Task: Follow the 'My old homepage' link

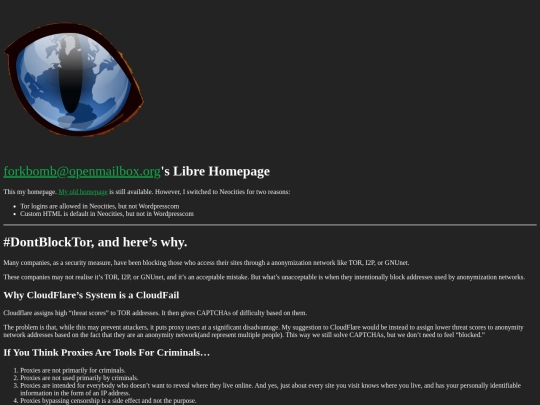Action: pos(83,192)
